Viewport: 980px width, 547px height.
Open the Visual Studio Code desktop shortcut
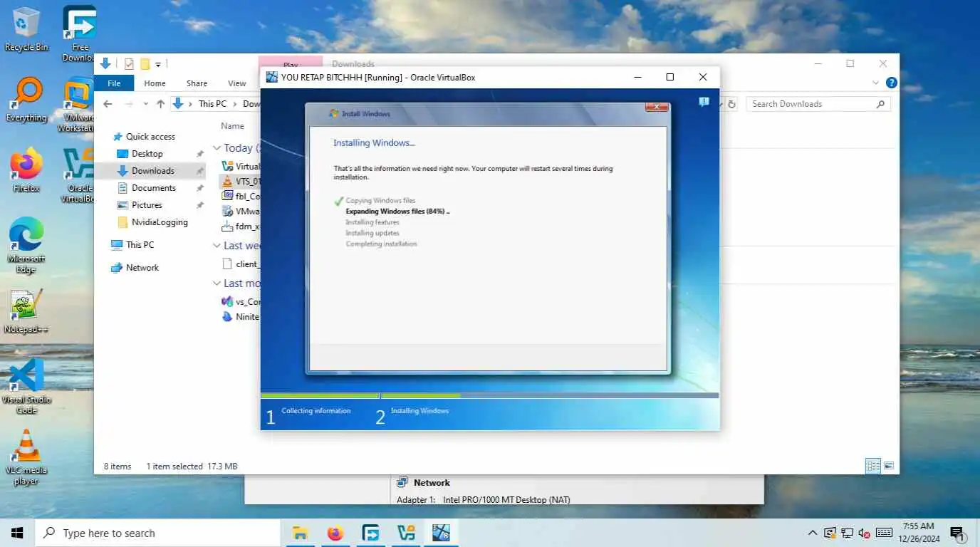[26, 385]
